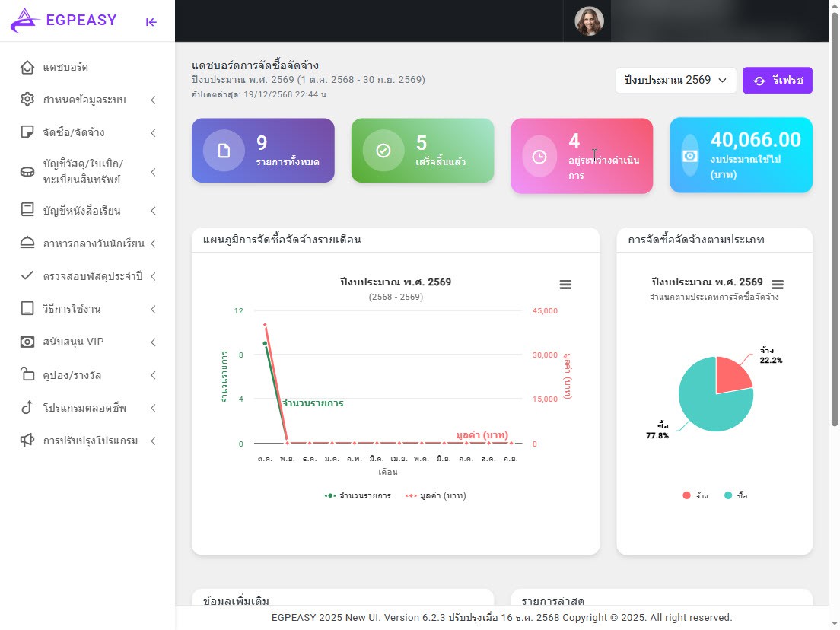
Task: Collapse the sidebar with the arrow icon
Action: click(151, 21)
